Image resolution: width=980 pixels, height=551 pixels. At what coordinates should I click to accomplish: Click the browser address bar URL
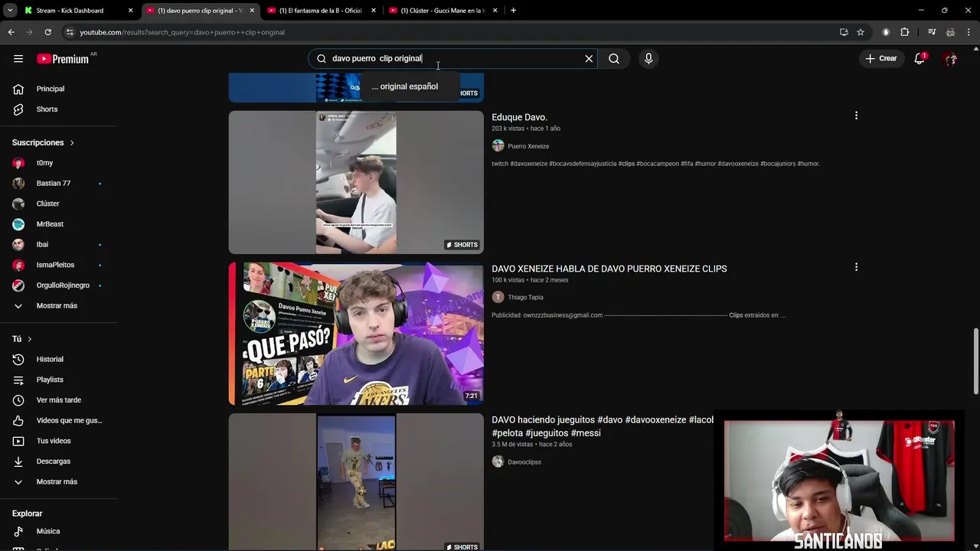182,32
